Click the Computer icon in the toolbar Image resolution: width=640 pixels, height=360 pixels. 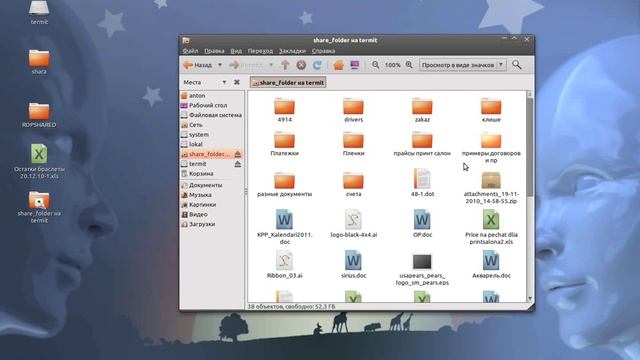354,65
